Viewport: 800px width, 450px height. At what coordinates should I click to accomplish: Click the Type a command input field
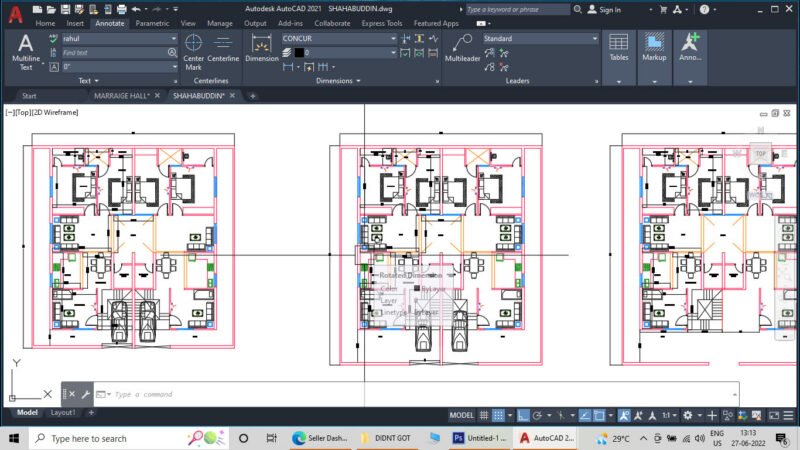click(418, 394)
